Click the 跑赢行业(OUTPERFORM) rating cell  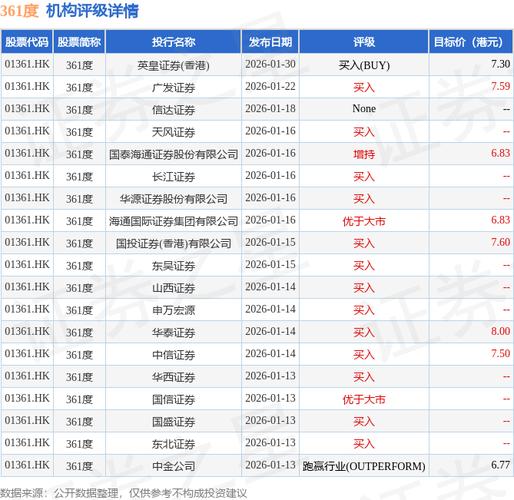coord(364,466)
